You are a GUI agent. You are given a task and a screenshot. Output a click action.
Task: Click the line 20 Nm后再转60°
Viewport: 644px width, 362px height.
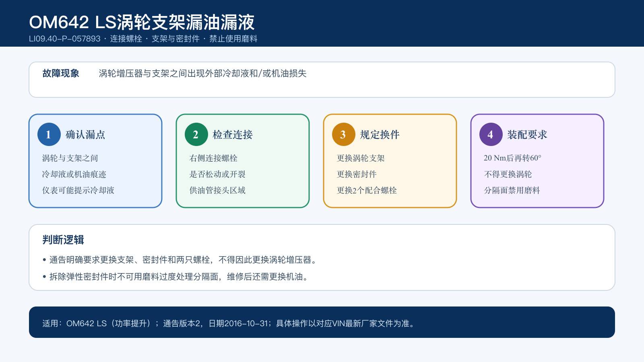(512, 158)
